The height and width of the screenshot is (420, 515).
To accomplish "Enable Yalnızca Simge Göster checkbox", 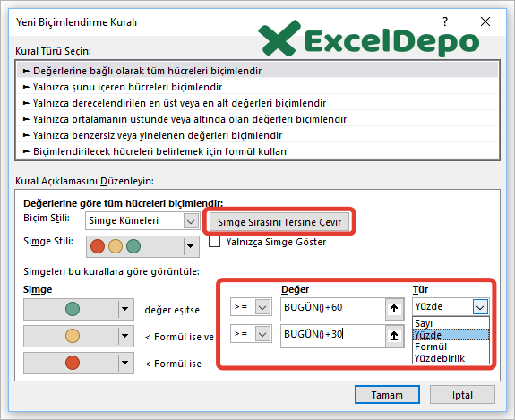I will [x=214, y=242].
